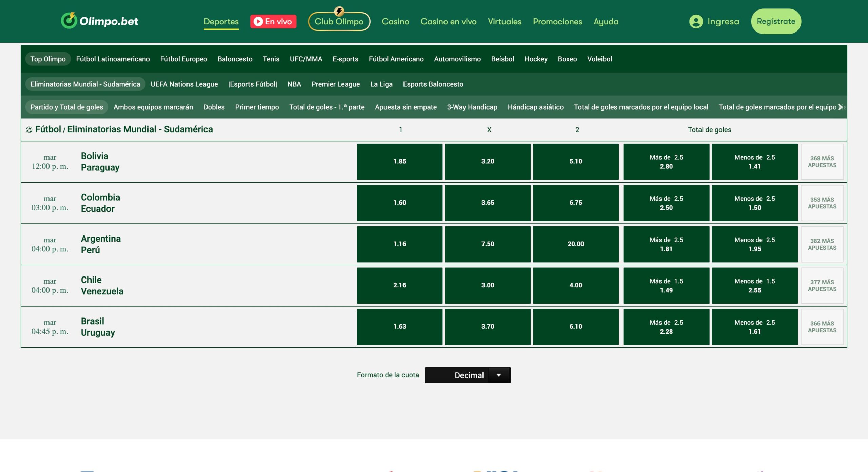Toggle the 1.85 odds for Bolivia win
Image resolution: width=868 pixels, height=472 pixels.
[399, 161]
